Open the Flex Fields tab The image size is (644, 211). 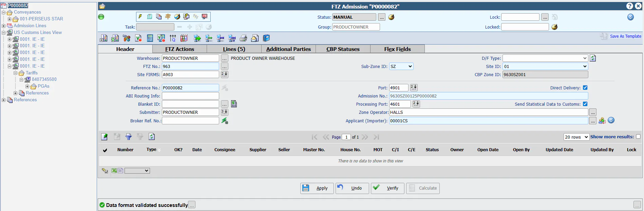[x=397, y=49]
